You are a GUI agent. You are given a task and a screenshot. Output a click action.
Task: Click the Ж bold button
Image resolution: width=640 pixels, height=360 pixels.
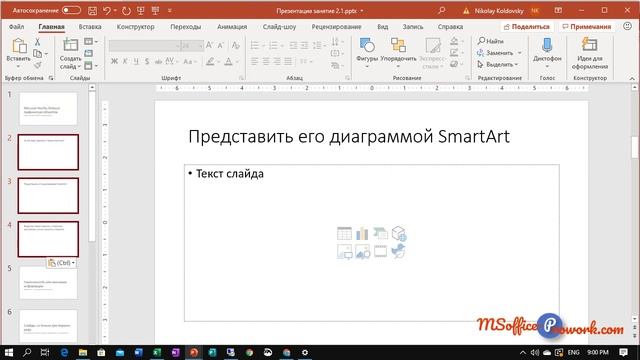pos(114,61)
